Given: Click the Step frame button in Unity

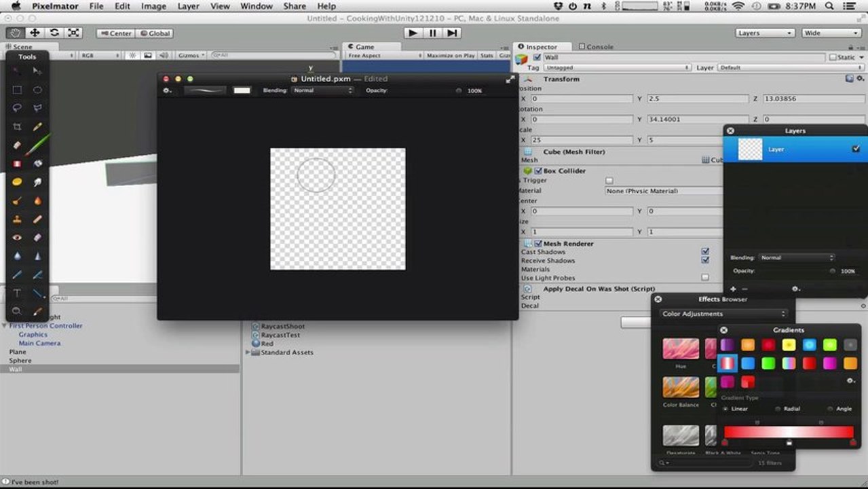Looking at the screenshot, I should [452, 33].
